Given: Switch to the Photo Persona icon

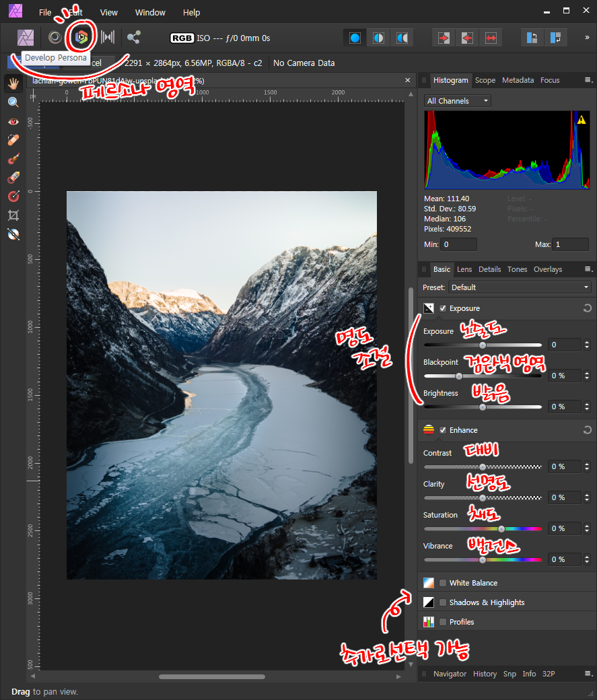Looking at the screenshot, I should [x=26, y=38].
